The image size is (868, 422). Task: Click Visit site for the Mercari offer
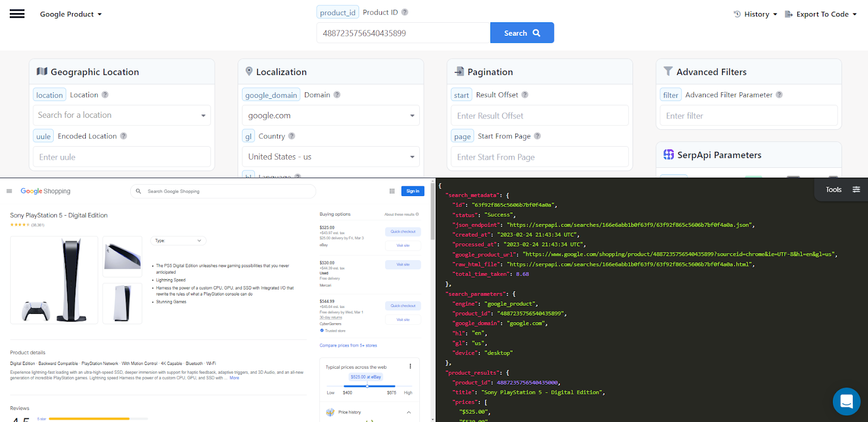click(x=403, y=264)
